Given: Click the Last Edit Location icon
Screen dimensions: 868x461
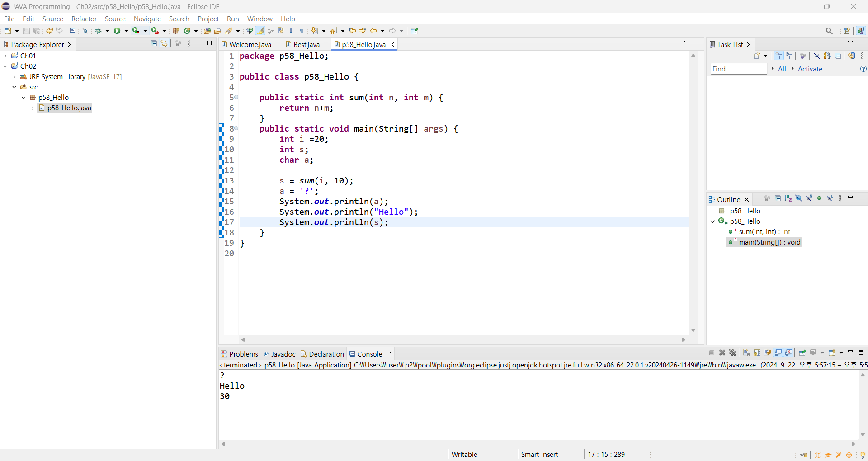Looking at the screenshot, I should coord(352,31).
